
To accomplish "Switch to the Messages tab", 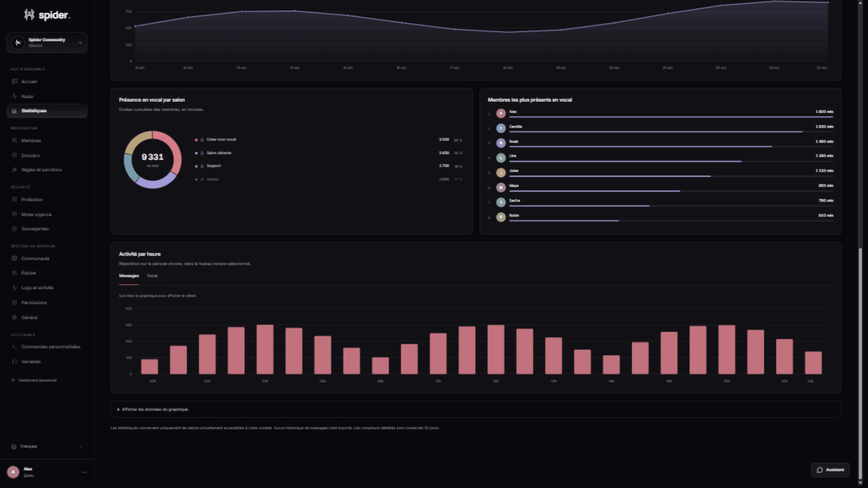I will 129,276.
